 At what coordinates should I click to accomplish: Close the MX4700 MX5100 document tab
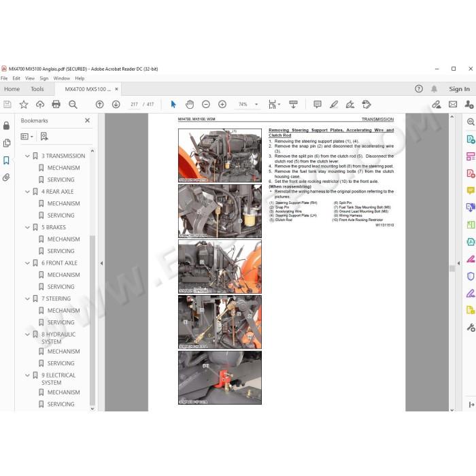[x=116, y=89]
